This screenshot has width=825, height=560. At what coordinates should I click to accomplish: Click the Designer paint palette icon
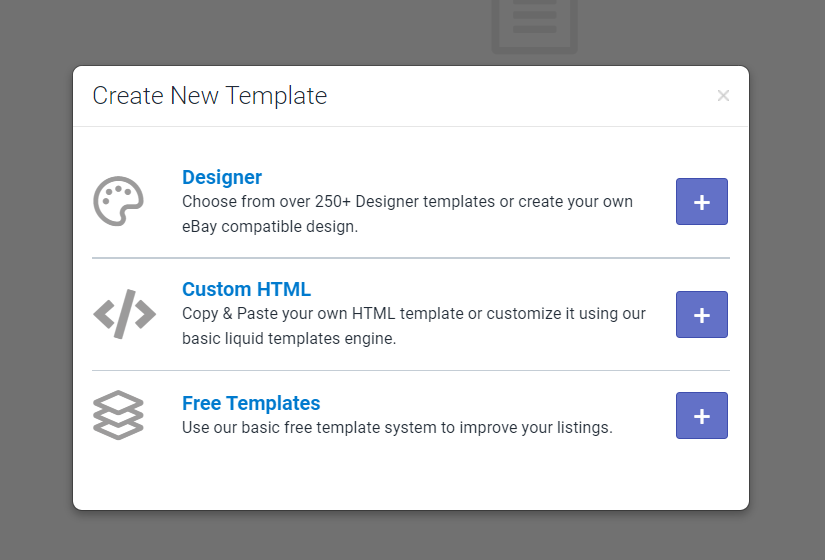point(118,202)
